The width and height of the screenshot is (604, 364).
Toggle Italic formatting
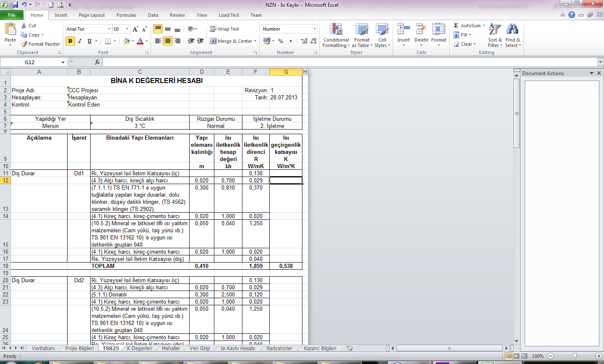(80, 41)
